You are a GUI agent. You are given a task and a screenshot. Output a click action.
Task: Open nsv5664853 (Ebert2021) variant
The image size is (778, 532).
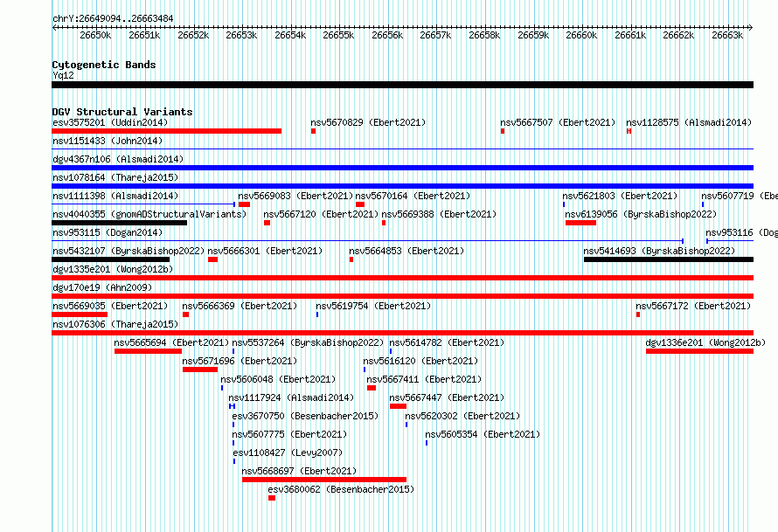coord(406,251)
